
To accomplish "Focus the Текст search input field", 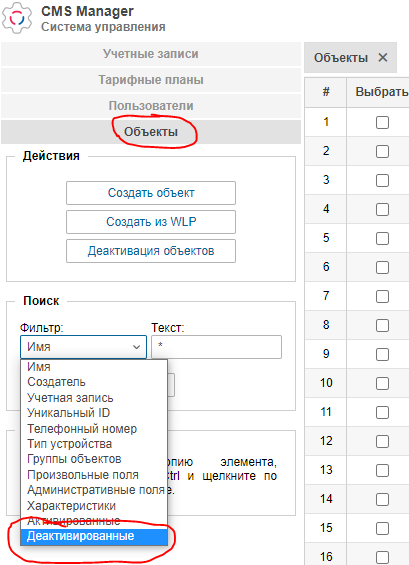I will pos(216,347).
